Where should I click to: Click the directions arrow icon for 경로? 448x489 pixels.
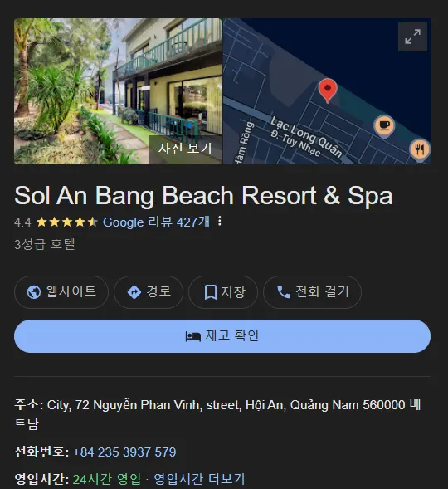(134, 292)
